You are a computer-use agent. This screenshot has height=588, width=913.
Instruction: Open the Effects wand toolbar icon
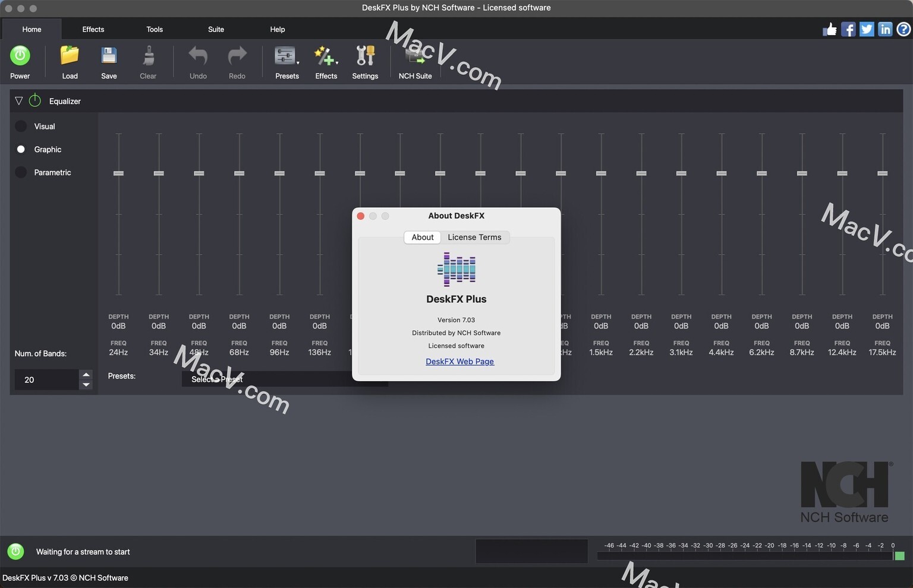pyautogui.click(x=324, y=56)
